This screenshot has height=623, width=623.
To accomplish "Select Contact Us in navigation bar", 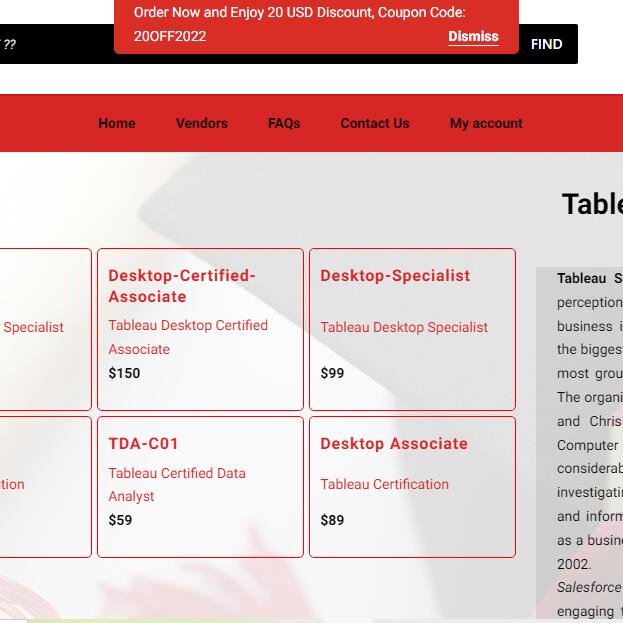I will [x=375, y=123].
